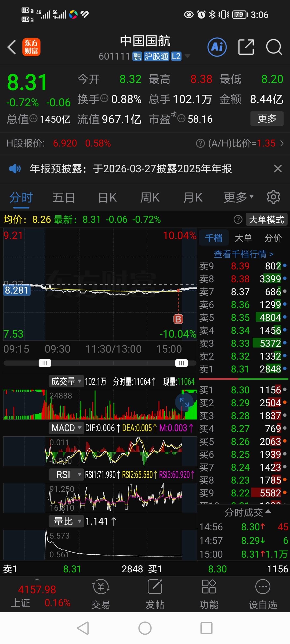Tap the 卖5 8.35 order row
This screenshot has width=290, height=644.
243,317
